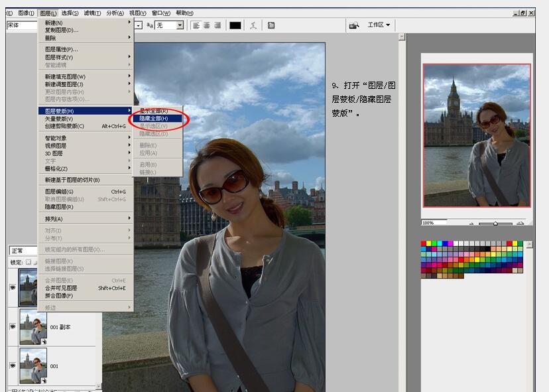Click the zoom-in icon in Navigator panel

[x=520, y=224]
